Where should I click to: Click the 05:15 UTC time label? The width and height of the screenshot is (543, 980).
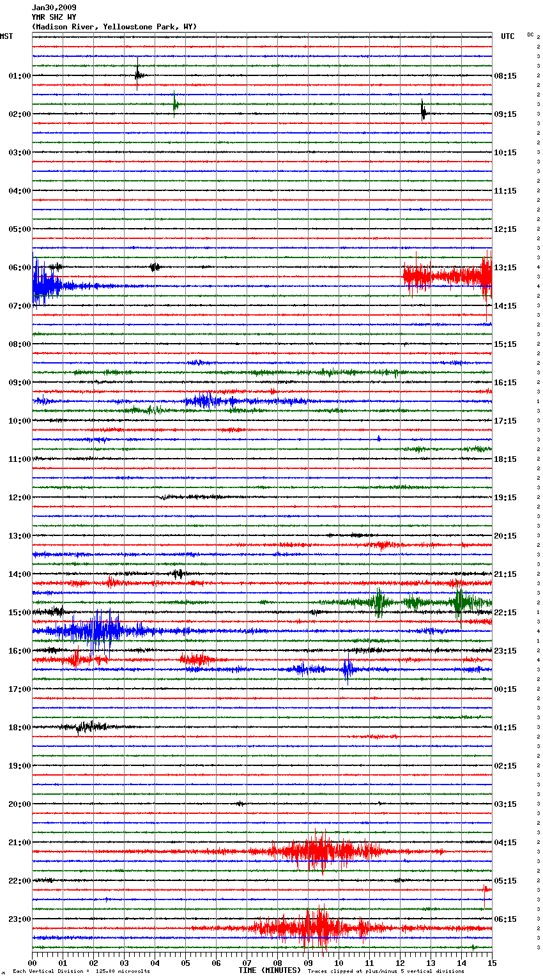coord(505,881)
